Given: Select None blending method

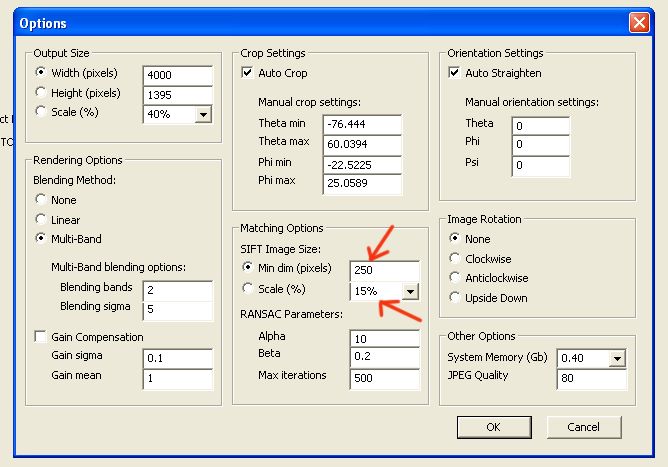Looking at the screenshot, I should coord(41,200).
